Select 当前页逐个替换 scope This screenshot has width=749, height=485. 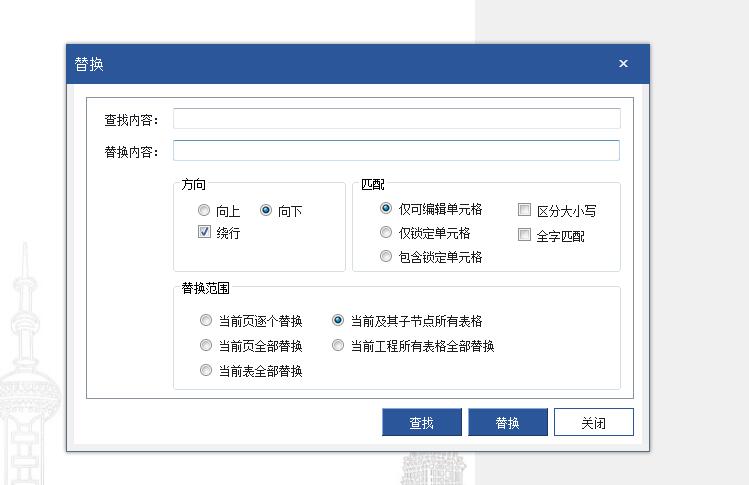[x=206, y=321]
